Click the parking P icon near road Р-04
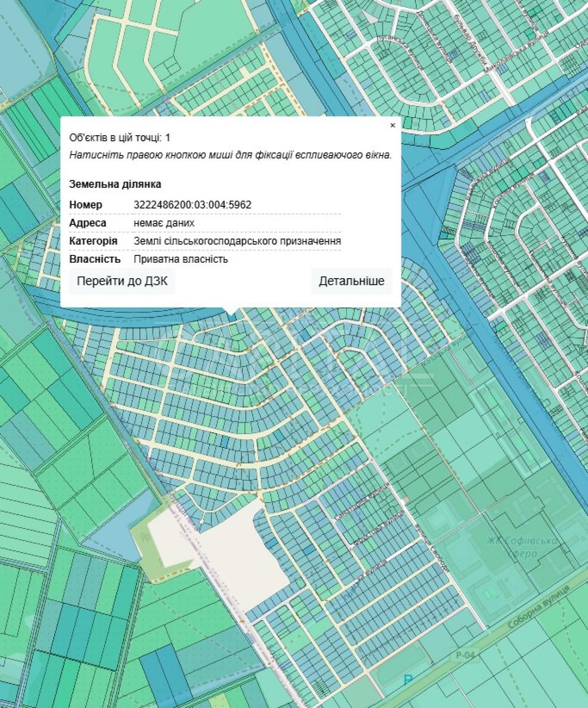Screen dimensions: 588x708 (x=407, y=679)
